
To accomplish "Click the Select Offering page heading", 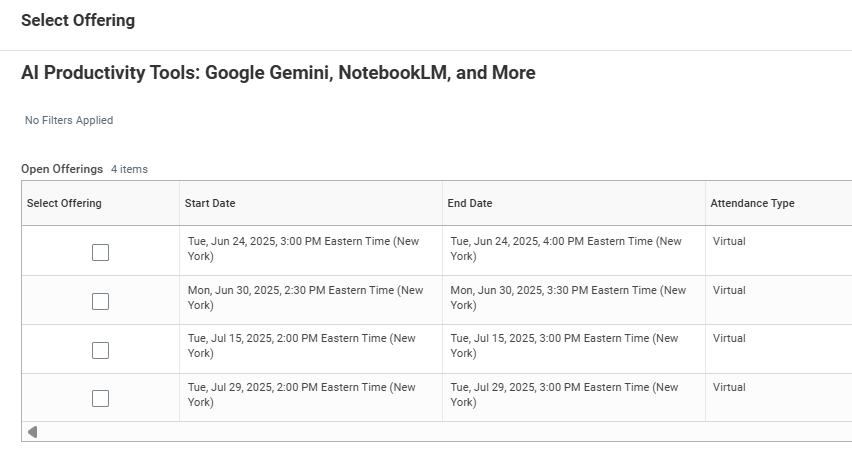I will [78, 20].
